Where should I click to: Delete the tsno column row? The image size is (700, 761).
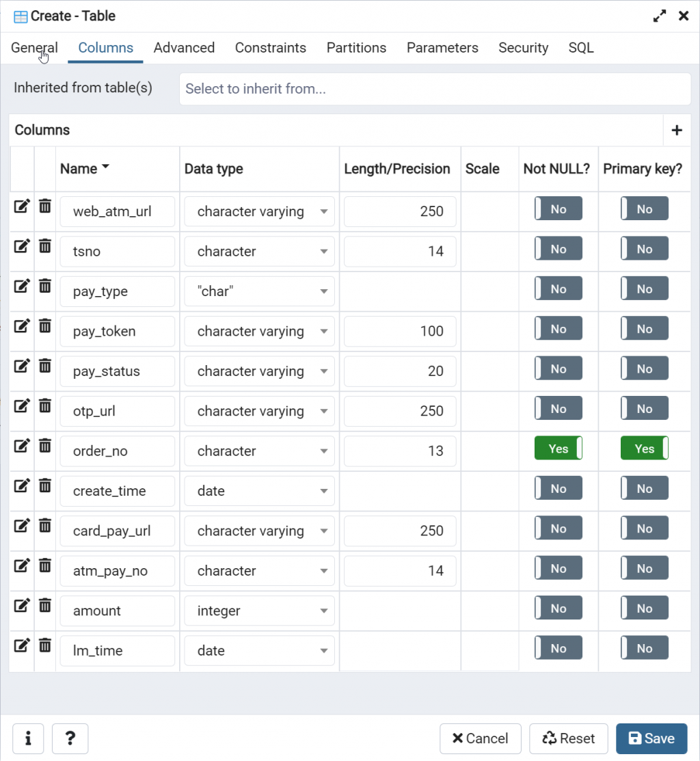click(44, 245)
